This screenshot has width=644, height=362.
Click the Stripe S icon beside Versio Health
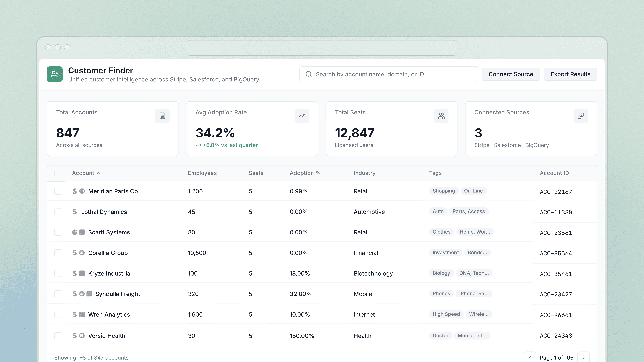tap(75, 336)
